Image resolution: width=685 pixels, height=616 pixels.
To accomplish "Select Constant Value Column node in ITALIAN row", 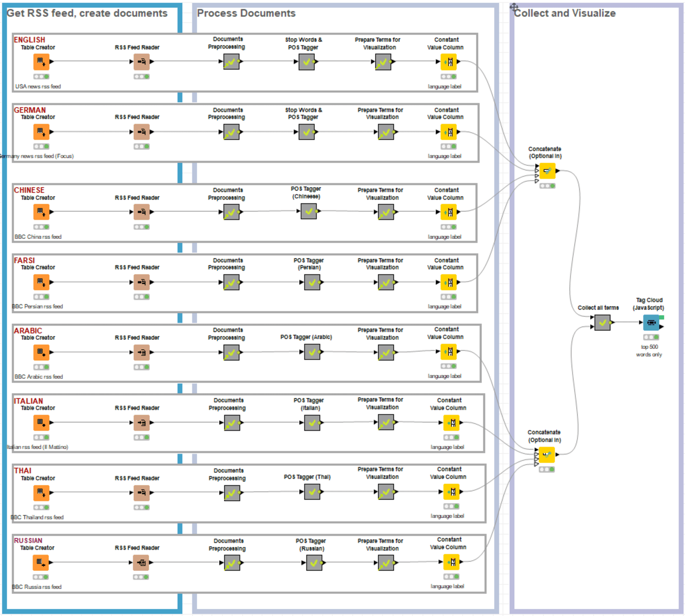I will (451, 422).
